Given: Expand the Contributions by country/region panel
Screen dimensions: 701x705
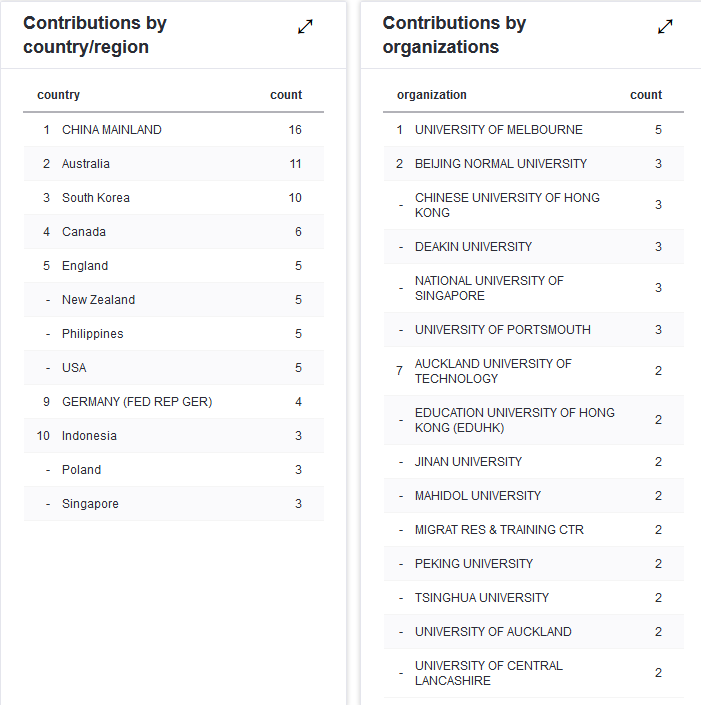Looking at the screenshot, I should 305,27.
